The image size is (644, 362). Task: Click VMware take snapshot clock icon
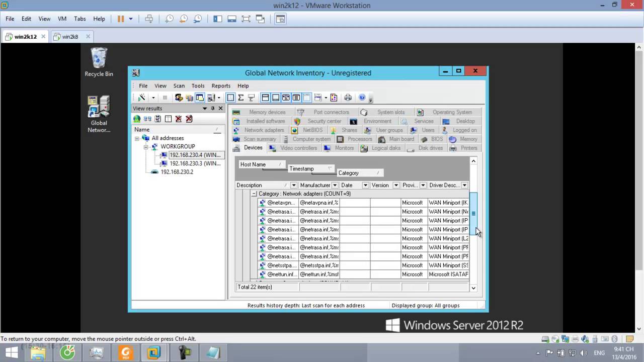coord(170,19)
